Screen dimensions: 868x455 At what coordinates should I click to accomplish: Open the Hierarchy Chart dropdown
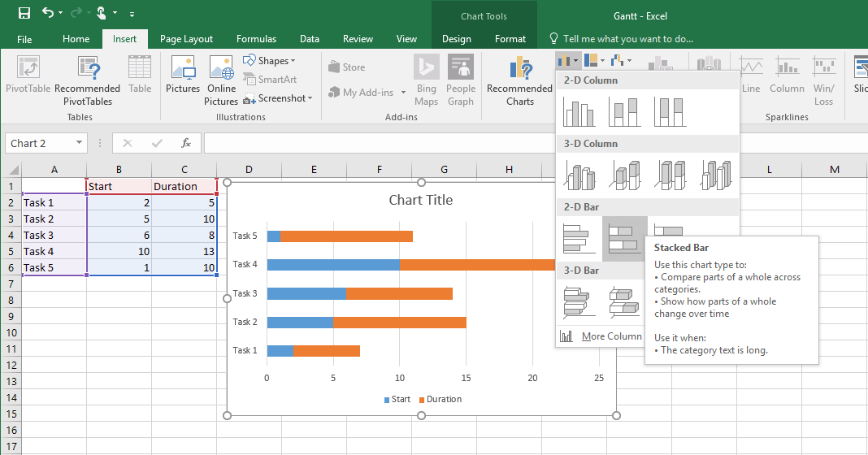[595, 60]
